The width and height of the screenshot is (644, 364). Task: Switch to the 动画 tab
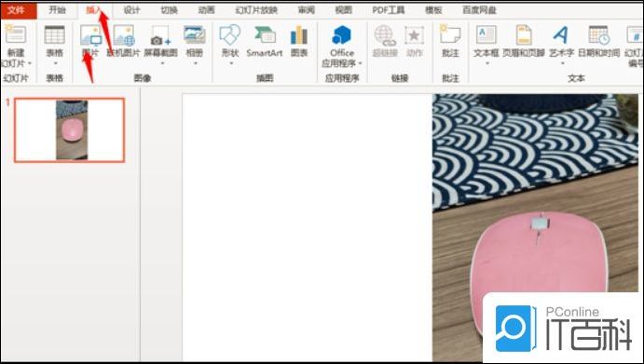point(206,10)
